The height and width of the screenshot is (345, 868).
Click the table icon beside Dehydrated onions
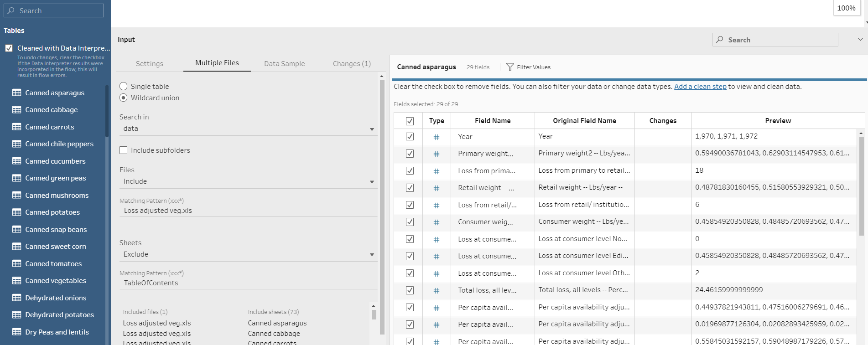pos(17,298)
